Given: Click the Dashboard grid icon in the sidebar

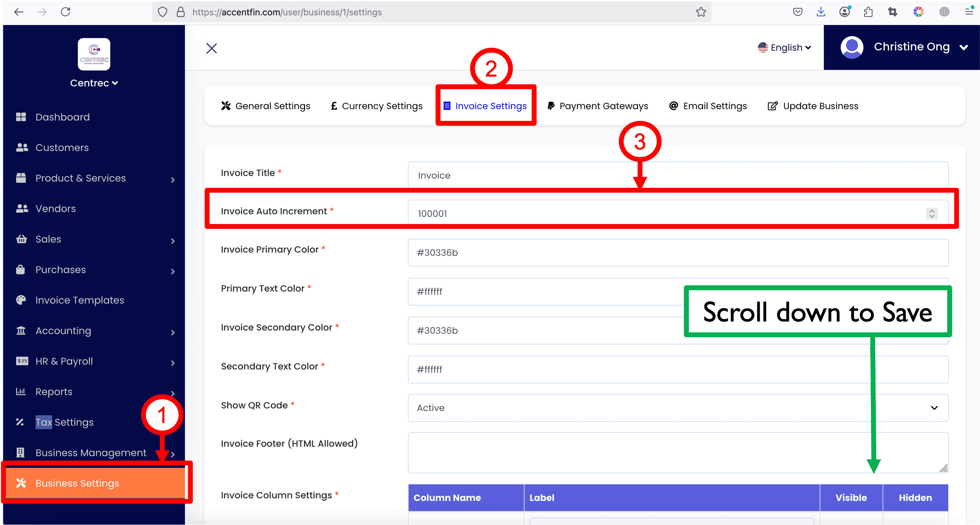Looking at the screenshot, I should click(x=21, y=117).
